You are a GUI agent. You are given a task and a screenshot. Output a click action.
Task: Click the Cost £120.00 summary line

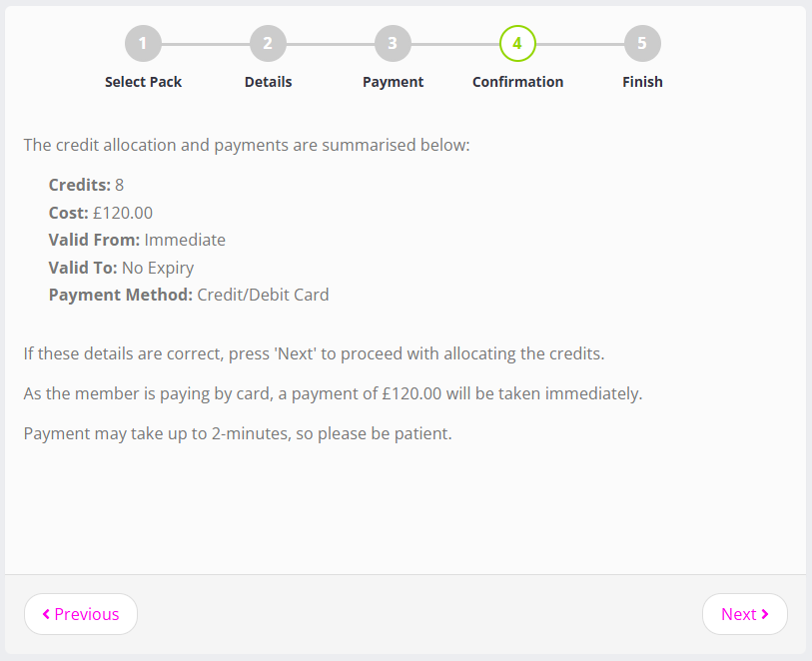tap(100, 213)
